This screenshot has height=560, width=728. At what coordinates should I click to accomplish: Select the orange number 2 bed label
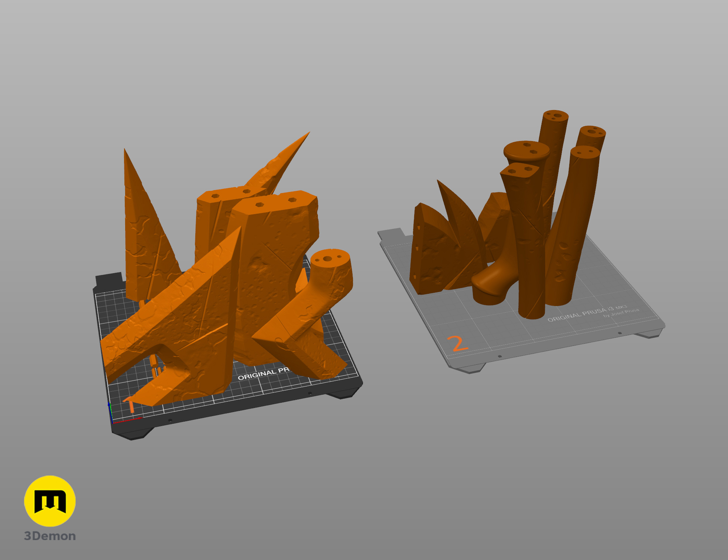[457, 344]
